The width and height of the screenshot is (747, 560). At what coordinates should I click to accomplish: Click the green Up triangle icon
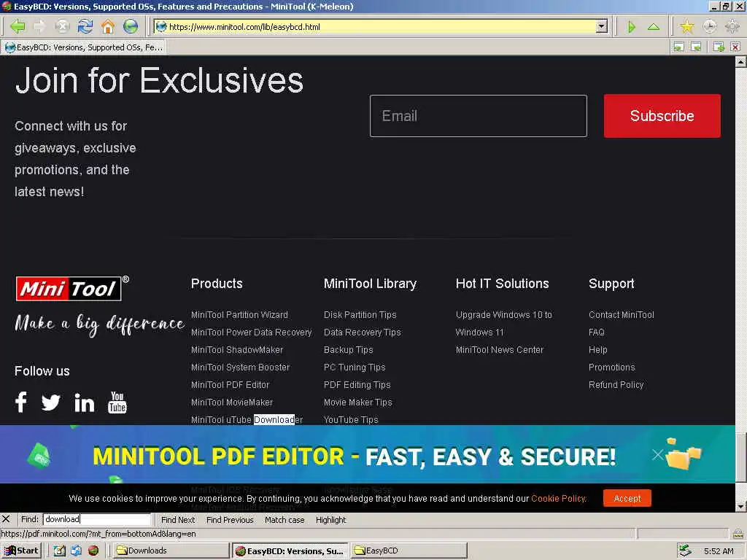pyautogui.click(x=654, y=27)
